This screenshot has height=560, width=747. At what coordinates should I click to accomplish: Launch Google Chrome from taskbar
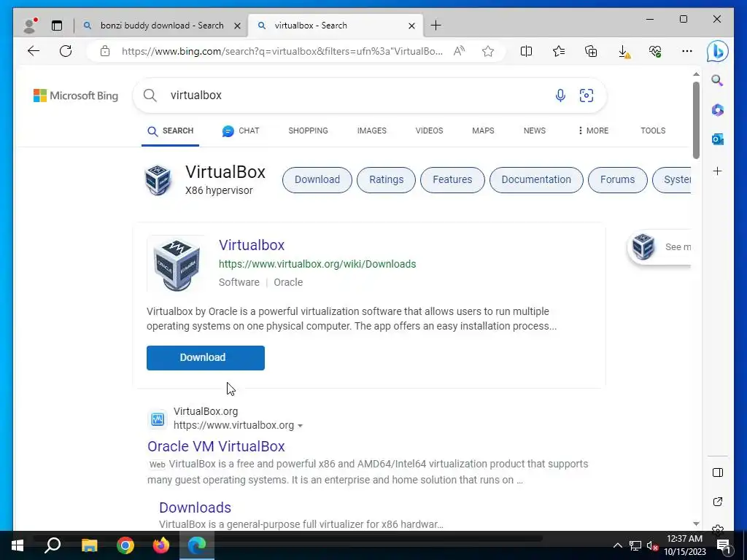pos(125,545)
